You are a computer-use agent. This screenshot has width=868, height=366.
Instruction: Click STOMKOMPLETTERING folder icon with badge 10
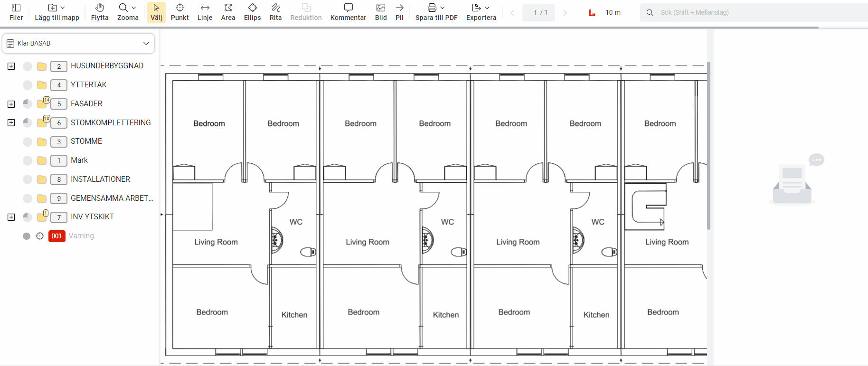point(43,122)
